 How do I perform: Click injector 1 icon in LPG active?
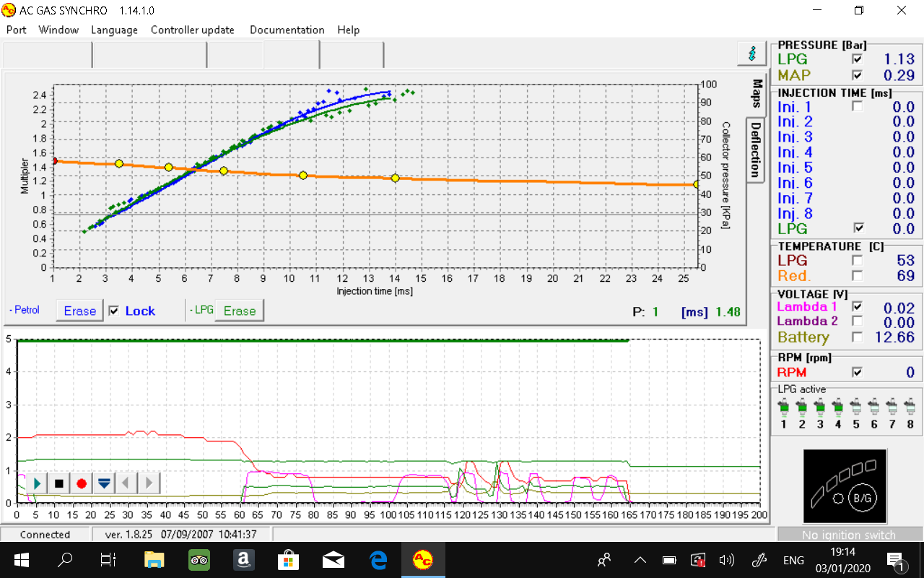click(784, 410)
